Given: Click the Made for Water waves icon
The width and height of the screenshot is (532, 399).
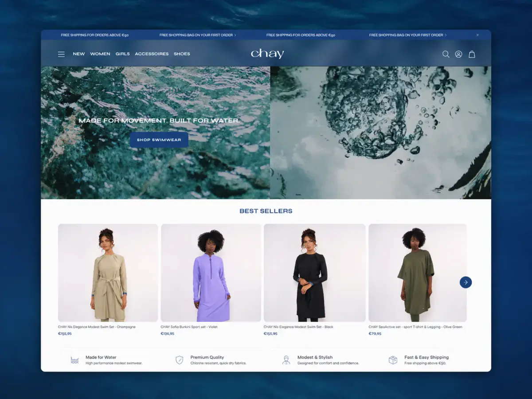Looking at the screenshot, I should pyautogui.click(x=74, y=360).
